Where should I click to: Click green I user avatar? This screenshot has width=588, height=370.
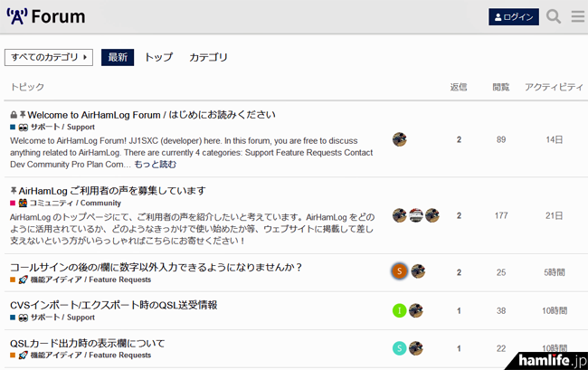point(399,310)
